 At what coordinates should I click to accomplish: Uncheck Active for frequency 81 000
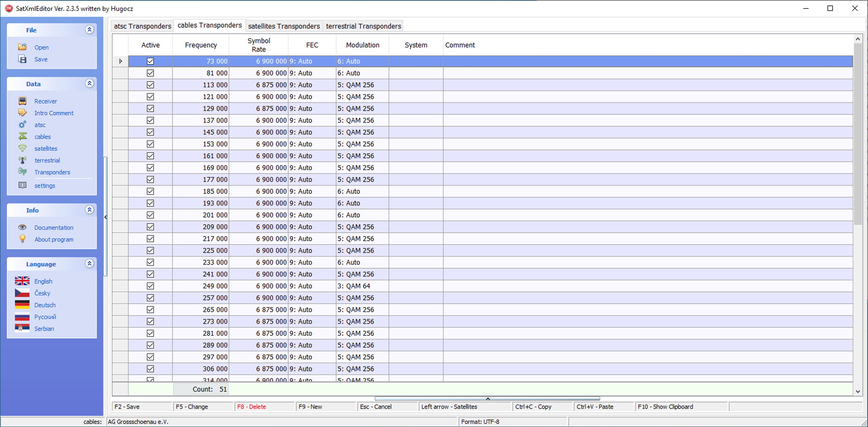click(x=150, y=73)
